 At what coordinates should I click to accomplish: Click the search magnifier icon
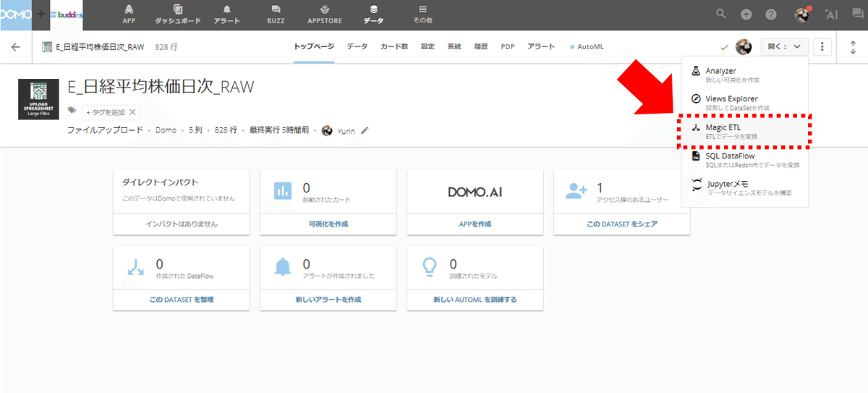tap(721, 14)
